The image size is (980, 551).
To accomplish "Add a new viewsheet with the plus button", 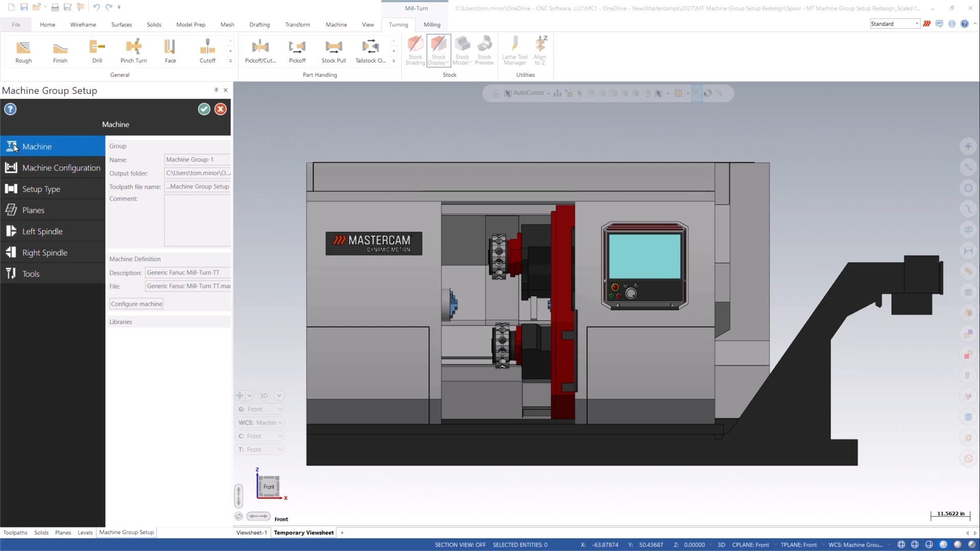I will tap(342, 533).
